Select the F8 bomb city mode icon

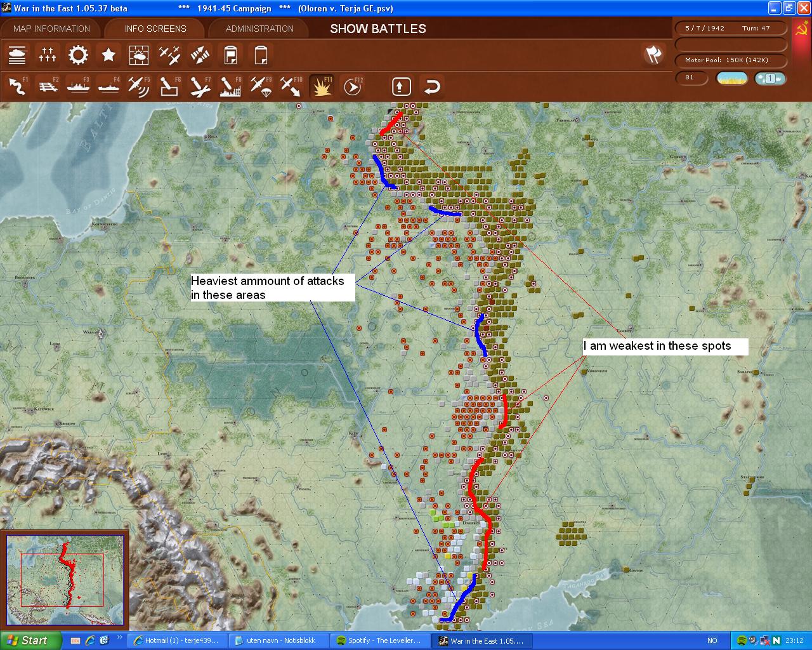(x=230, y=86)
